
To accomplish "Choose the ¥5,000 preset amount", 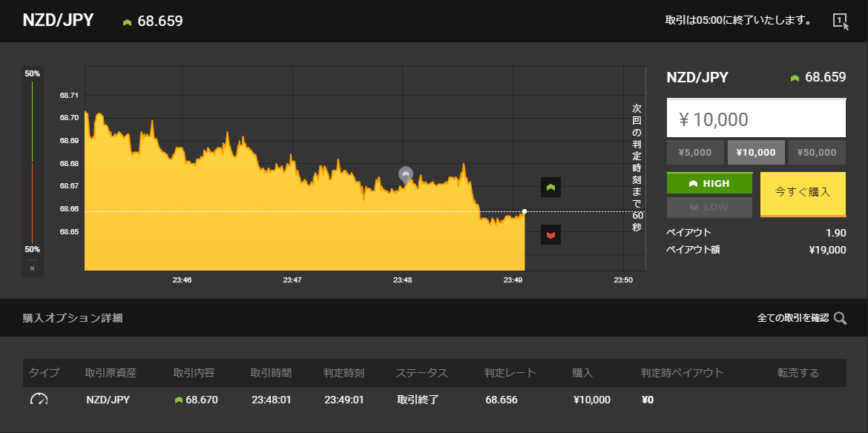I will tap(695, 153).
